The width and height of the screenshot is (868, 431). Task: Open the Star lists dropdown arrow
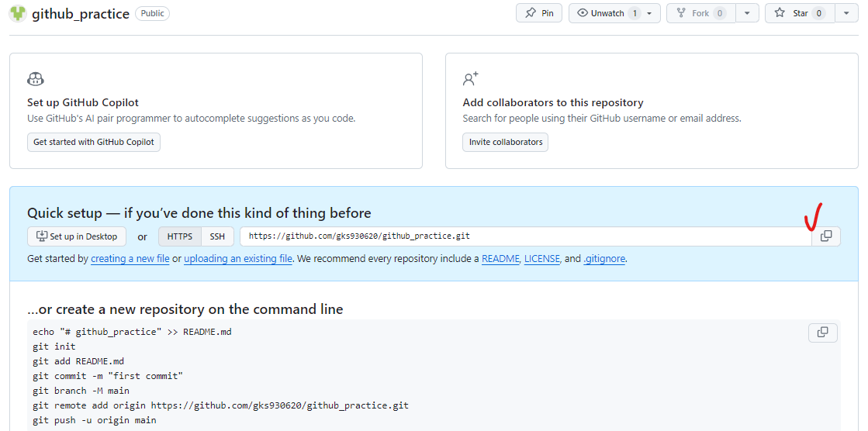[846, 12]
